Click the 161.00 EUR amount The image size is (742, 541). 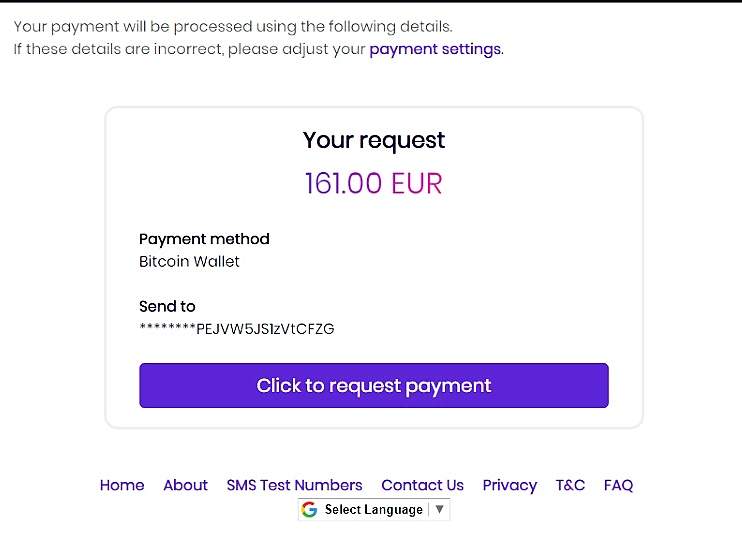(374, 184)
